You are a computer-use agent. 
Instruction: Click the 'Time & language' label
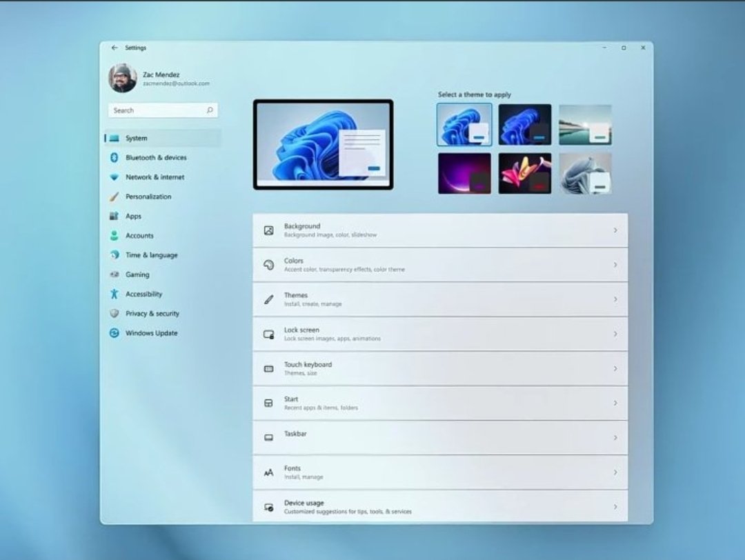[x=152, y=255]
